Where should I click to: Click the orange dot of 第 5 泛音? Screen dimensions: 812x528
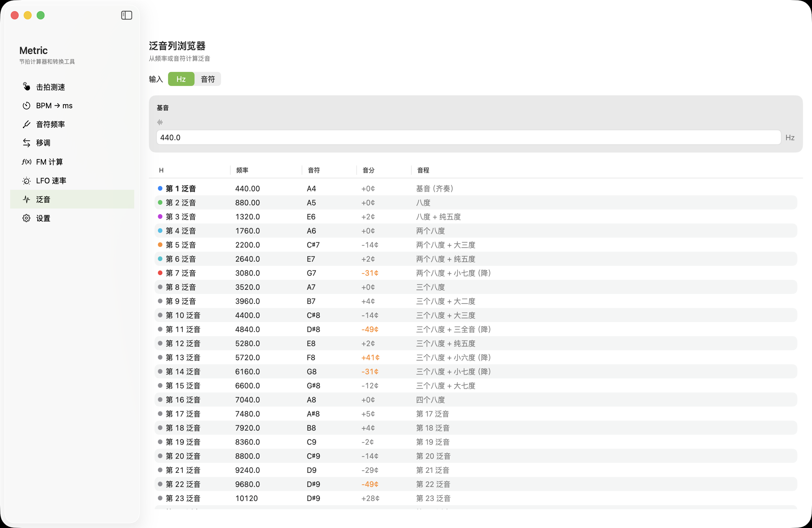click(160, 245)
